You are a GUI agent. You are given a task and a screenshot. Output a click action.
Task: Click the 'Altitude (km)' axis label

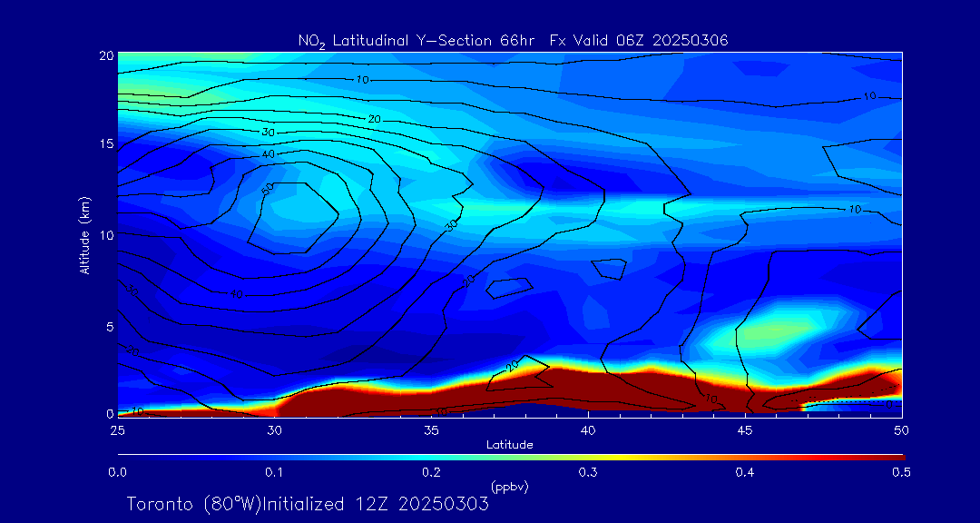[x=84, y=234]
